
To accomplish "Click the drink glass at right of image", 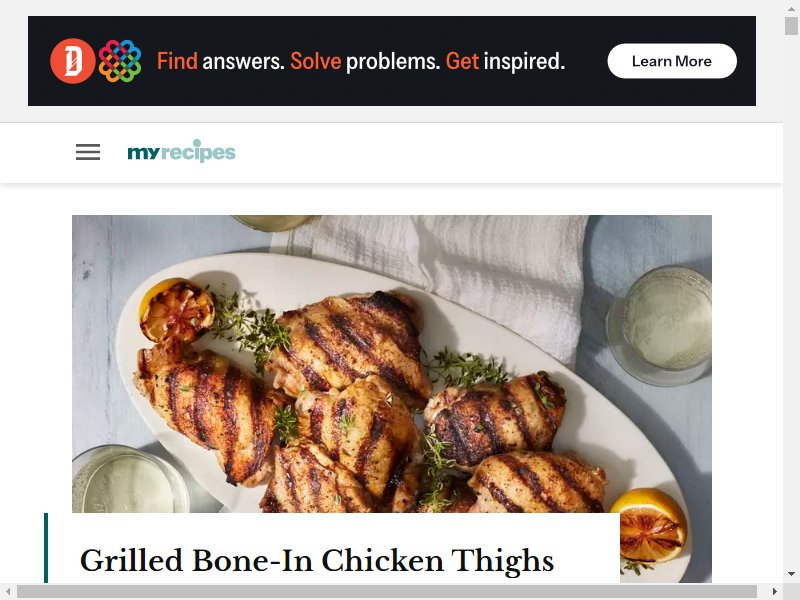I will tap(659, 325).
